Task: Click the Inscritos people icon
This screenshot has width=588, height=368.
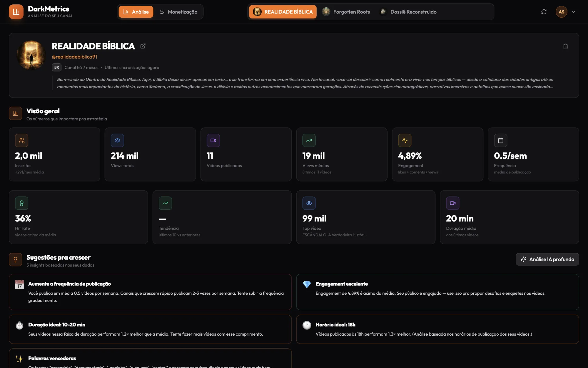Action: (22, 140)
